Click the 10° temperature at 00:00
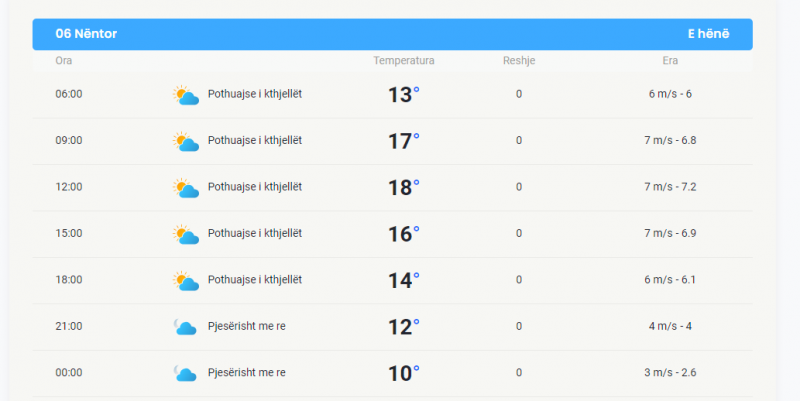800x401 pixels. 404,373
